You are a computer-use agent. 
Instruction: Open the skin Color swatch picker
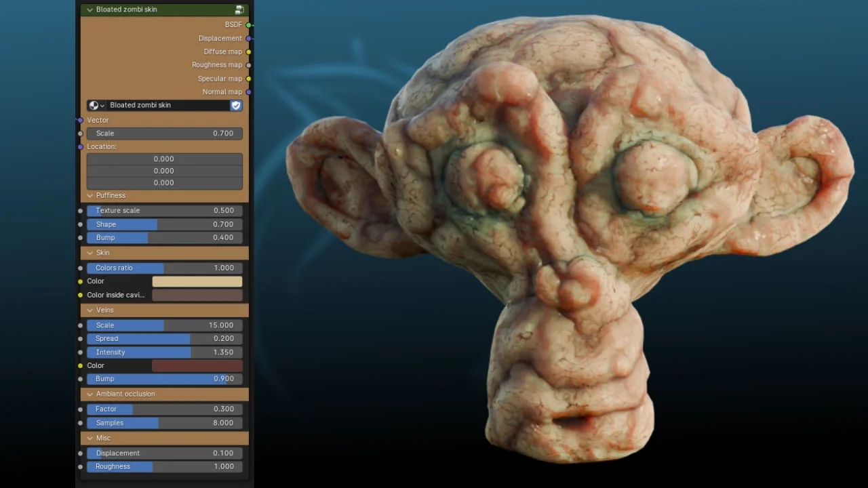(197, 281)
